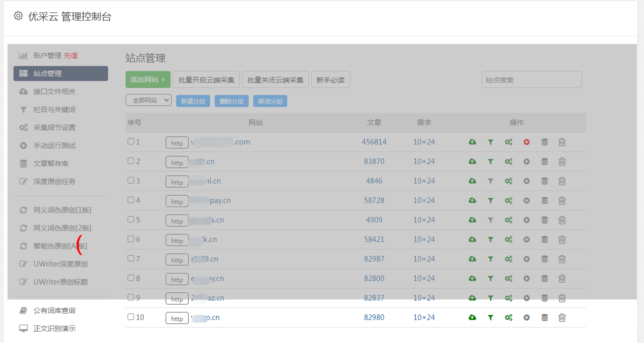This screenshot has width=644, height=343.
Task: Click the cloud upload icon in row 1
Action: [x=472, y=142]
